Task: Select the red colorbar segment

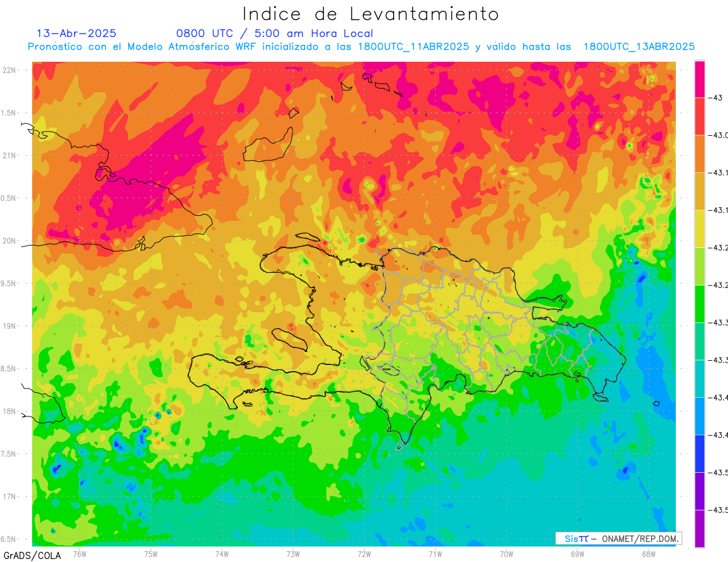Action: pos(699,116)
